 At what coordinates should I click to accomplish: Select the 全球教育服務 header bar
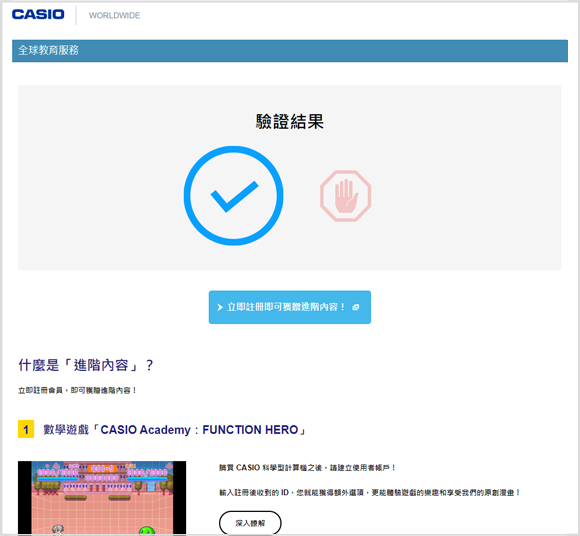pos(290,51)
